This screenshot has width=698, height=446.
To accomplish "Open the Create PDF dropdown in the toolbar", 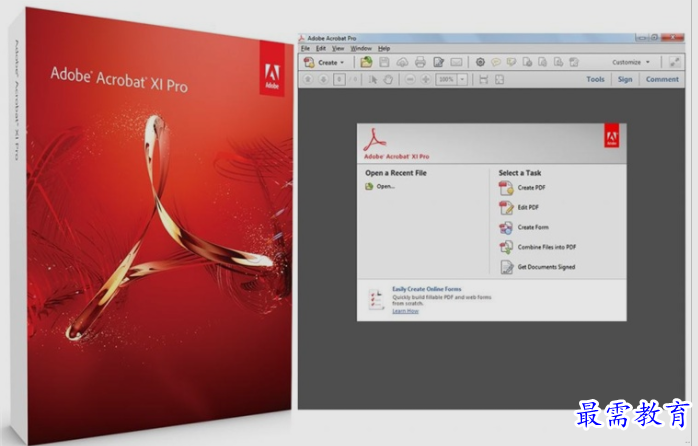I will pyautogui.click(x=324, y=62).
